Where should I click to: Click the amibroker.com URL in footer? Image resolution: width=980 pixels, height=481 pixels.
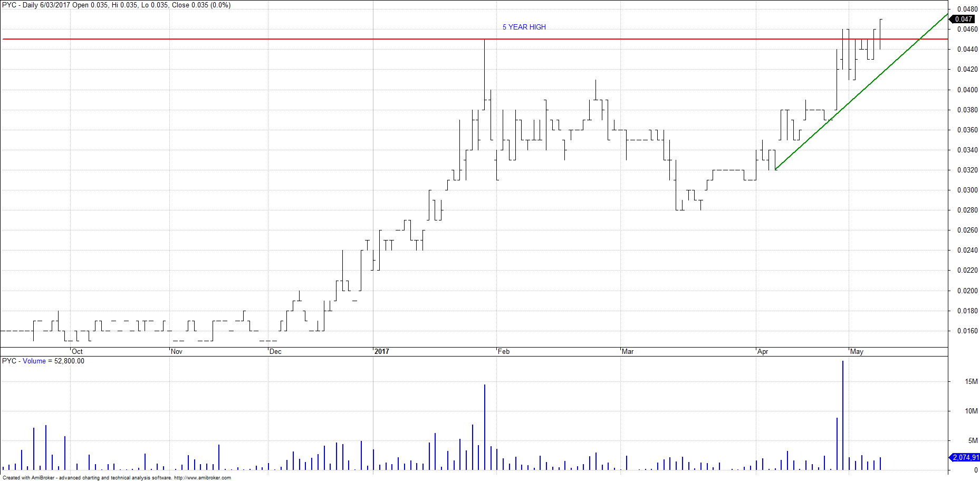[203, 478]
